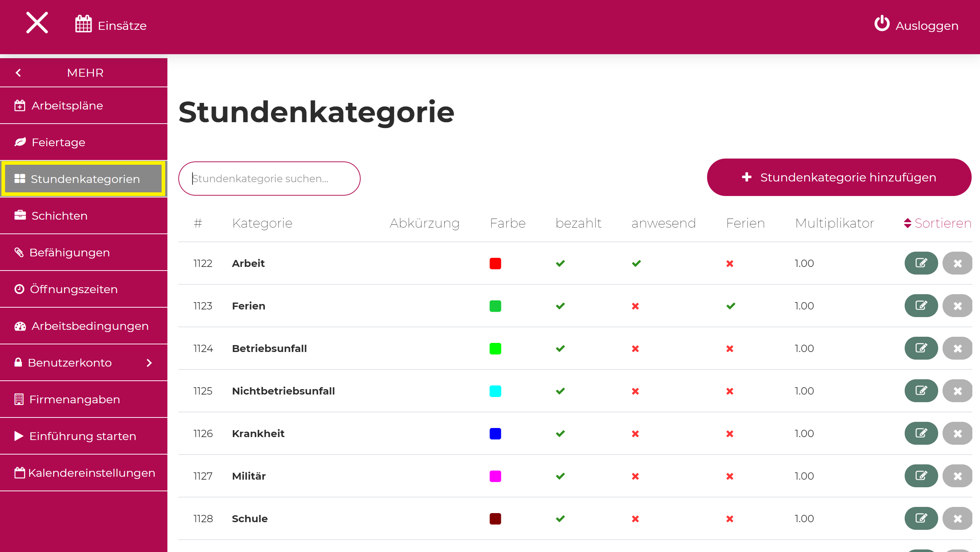Click the Einsätze calendar icon

[x=83, y=24]
